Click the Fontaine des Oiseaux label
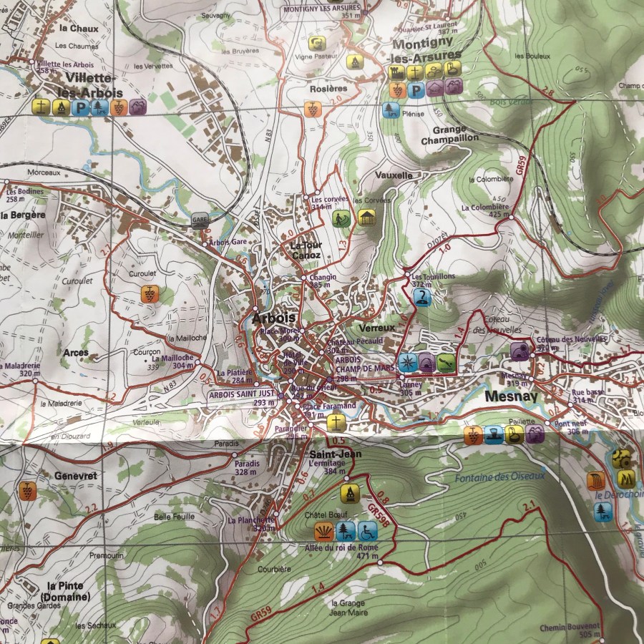 pos(499,475)
